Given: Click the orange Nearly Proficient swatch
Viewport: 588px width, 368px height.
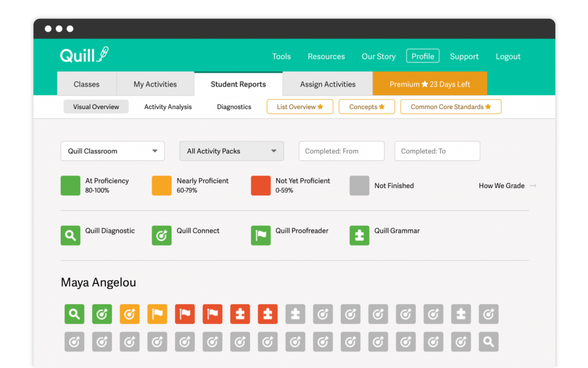Looking at the screenshot, I should tap(161, 186).
